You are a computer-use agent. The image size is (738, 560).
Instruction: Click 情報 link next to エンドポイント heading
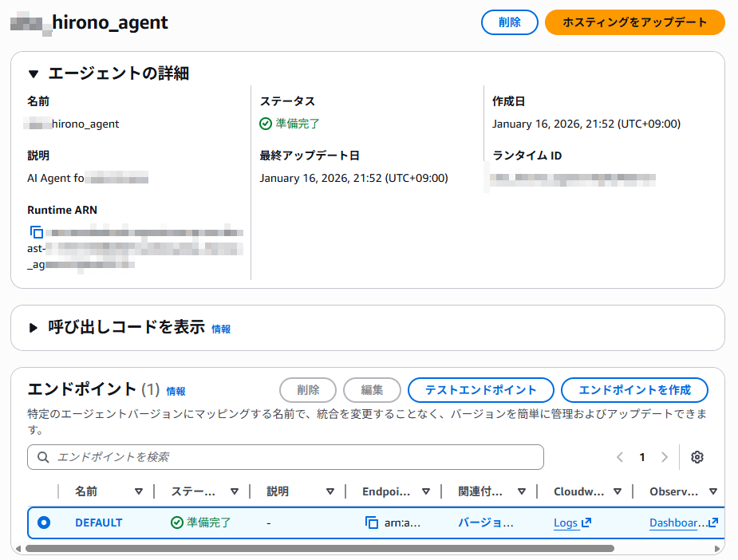(x=176, y=392)
